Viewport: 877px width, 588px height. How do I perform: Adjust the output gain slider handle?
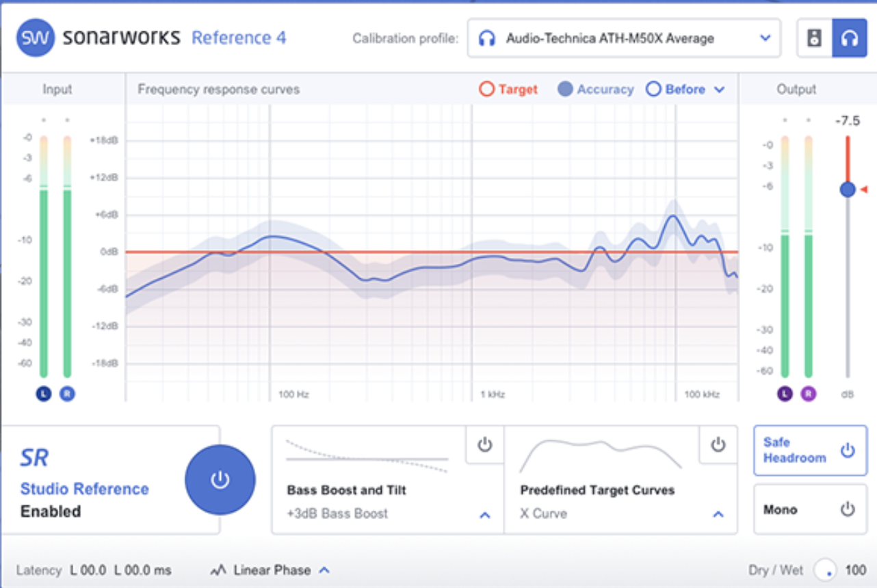tap(848, 189)
